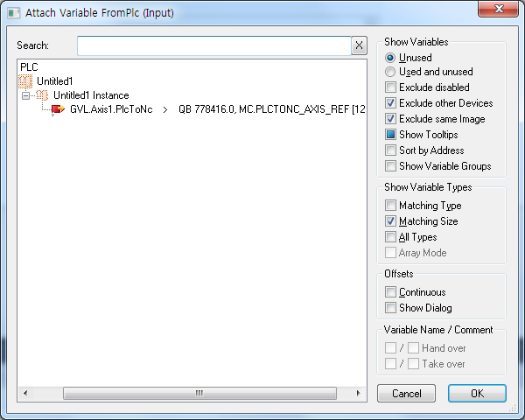This screenshot has width=525, height=420.
Task: Toggle Show Tooltips checkbox
Action: coord(390,134)
